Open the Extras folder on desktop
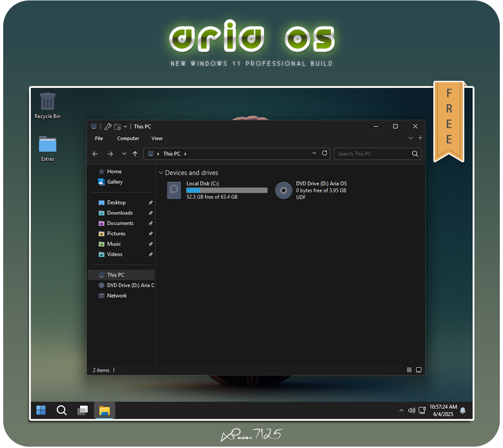Screen dimensions: 503x448 [x=48, y=149]
